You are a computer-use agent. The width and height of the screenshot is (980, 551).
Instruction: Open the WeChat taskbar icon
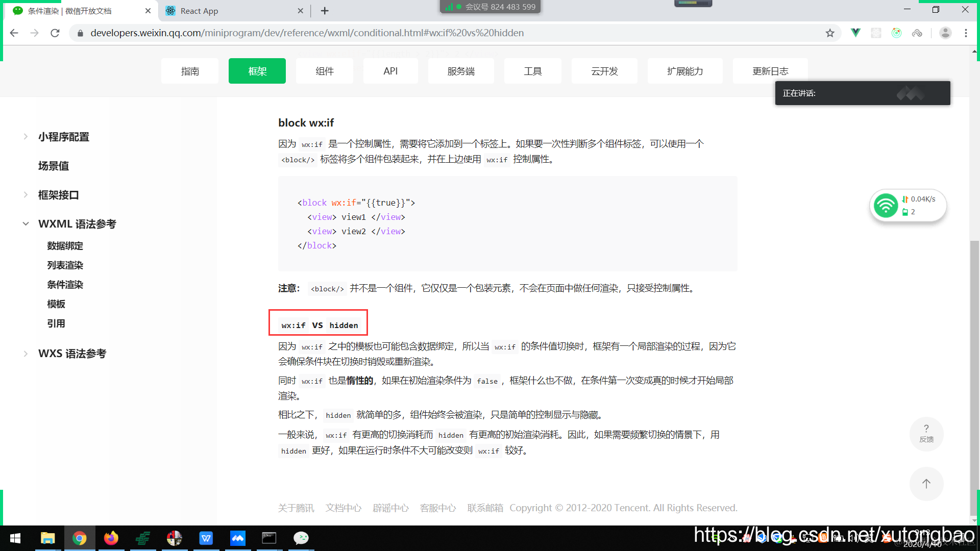pyautogui.click(x=301, y=538)
